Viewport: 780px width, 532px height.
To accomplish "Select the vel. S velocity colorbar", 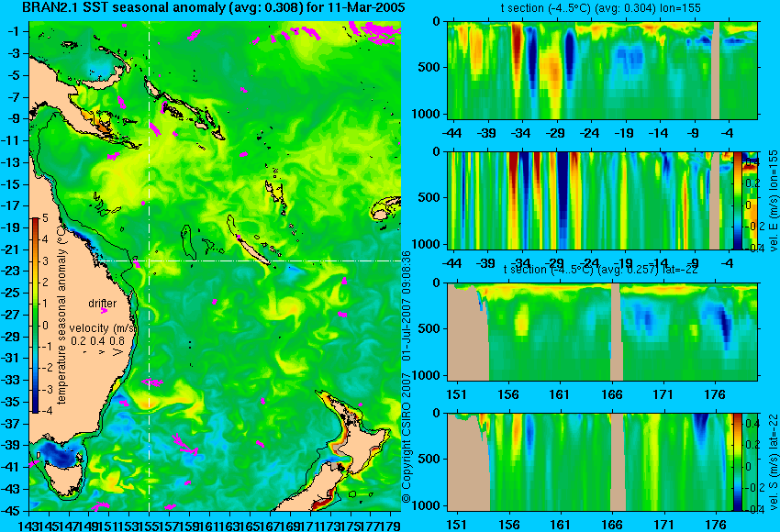I will click(x=737, y=462).
